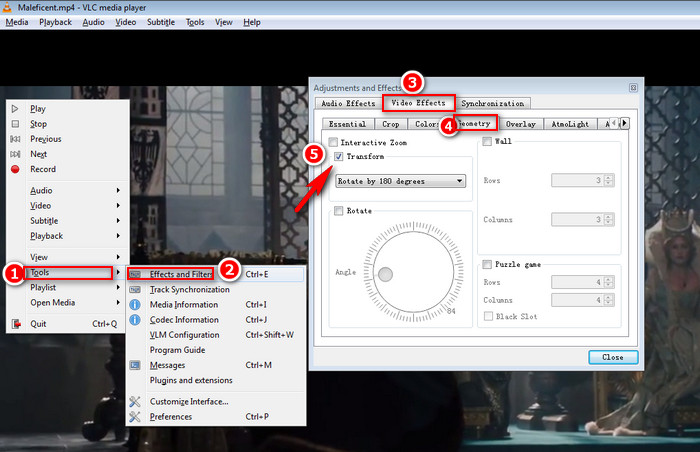Increase Wall Columns with up stepper
This screenshot has width=700, height=452.
(x=609, y=216)
